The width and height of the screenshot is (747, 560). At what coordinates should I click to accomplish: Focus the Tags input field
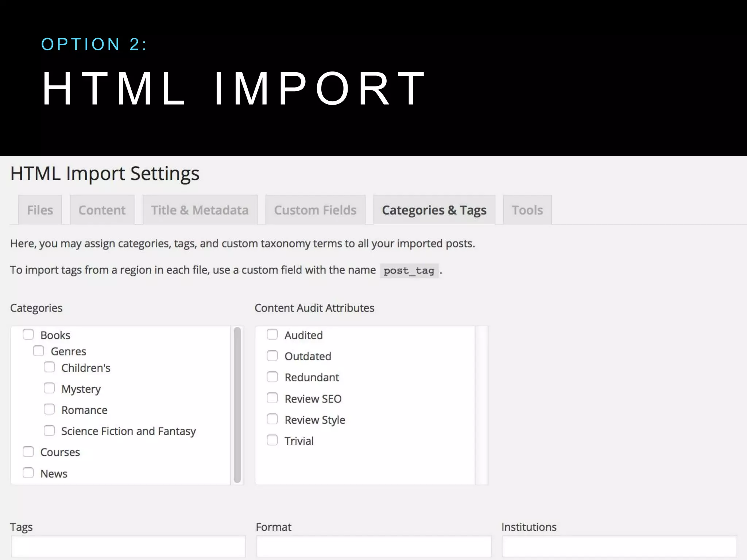[x=128, y=546]
